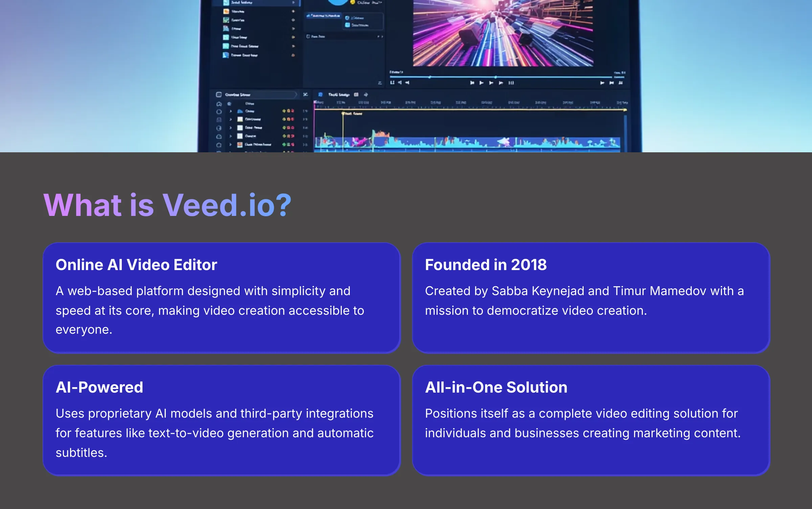Click the description starting "A web-based platform designed"

tap(210, 310)
